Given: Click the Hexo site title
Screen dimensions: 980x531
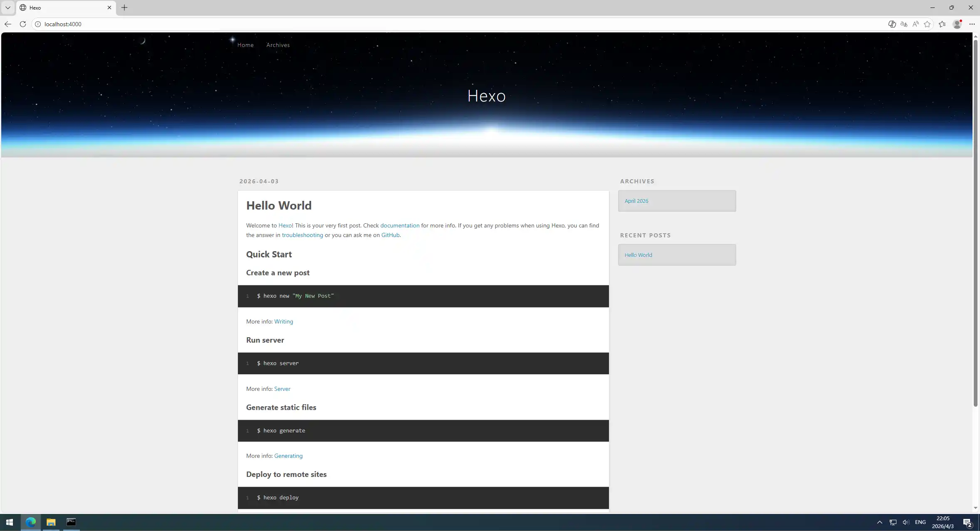Looking at the screenshot, I should (486, 96).
